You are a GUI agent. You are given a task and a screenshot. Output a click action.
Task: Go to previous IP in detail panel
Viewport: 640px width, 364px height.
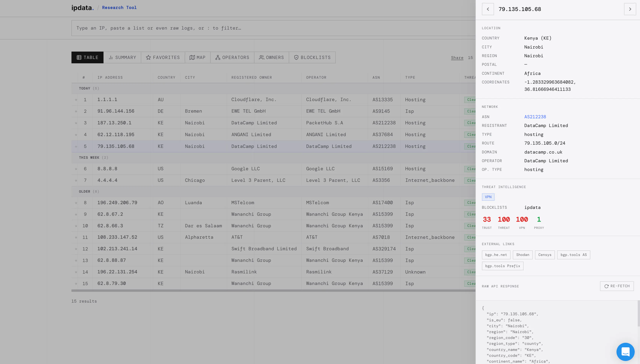pyautogui.click(x=488, y=9)
